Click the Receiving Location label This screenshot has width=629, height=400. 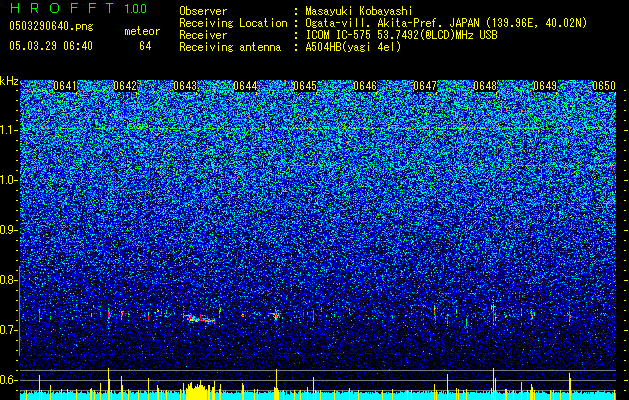(233, 23)
